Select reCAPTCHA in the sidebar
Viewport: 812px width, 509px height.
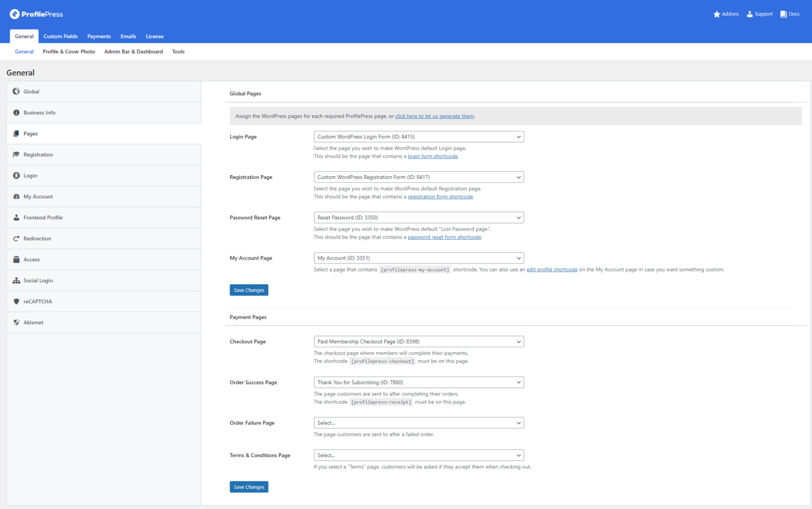point(104,302)
